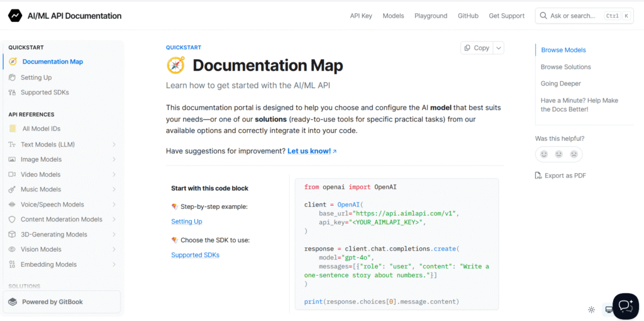The image size is (644, 321).
Task: Click the search magnifier icon
Action: pyautogui.click(x=543, y=16)
